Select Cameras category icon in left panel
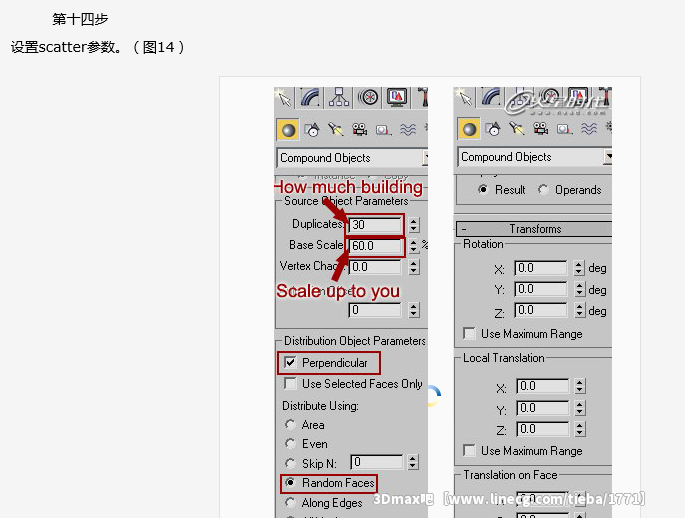 click(x=360, y=130)
